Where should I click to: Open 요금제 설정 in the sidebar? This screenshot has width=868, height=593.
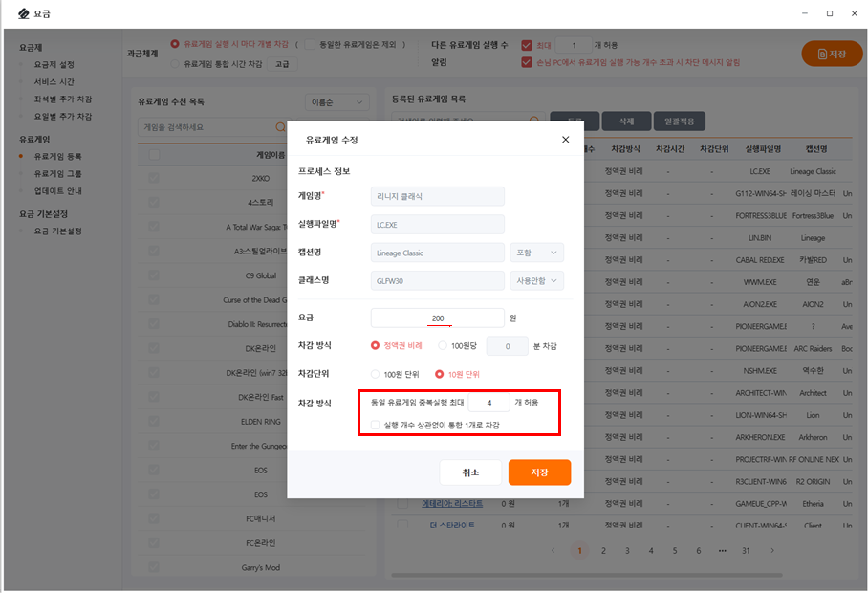pos(54,64)
